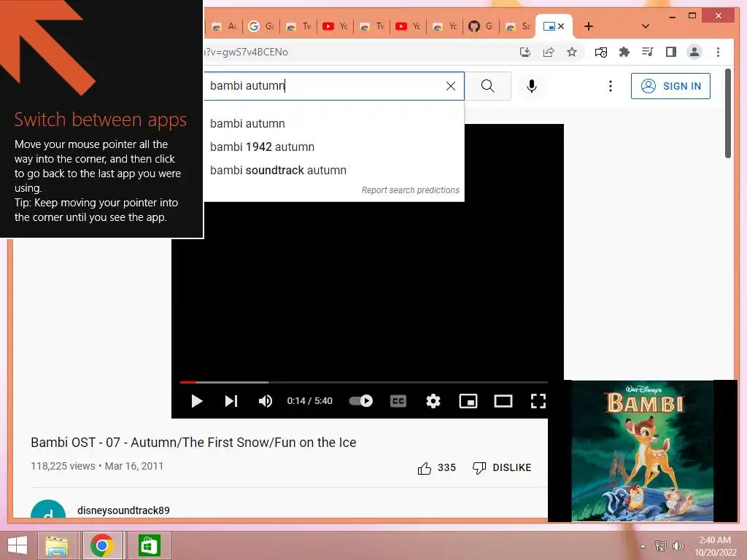Switch to the tab labeled Sa
The width and height of the screenshot is (747, 560).
(517, 26)
